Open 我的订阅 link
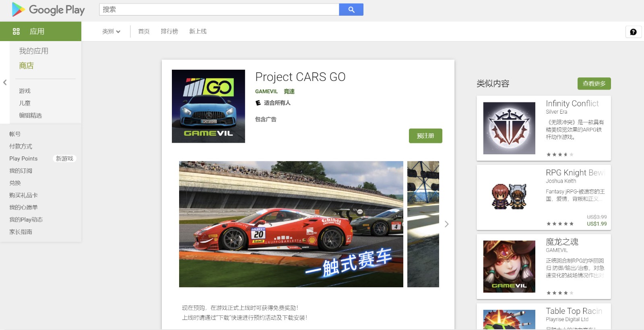Image resolution: width=644 pixels, height=330 pixels. [x=21, y=171]
